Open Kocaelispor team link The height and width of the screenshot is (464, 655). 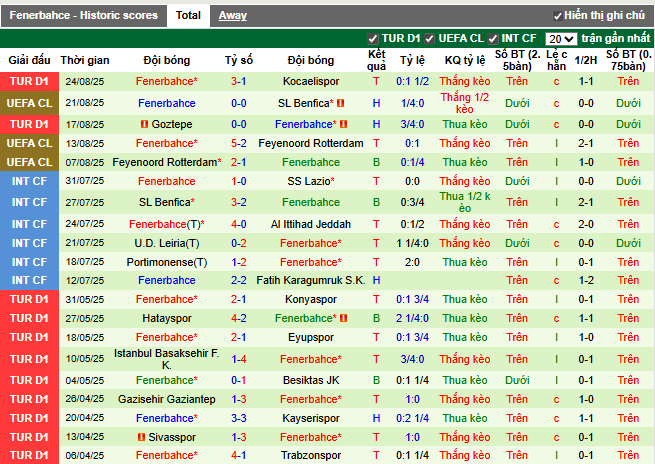coord(311,81)
